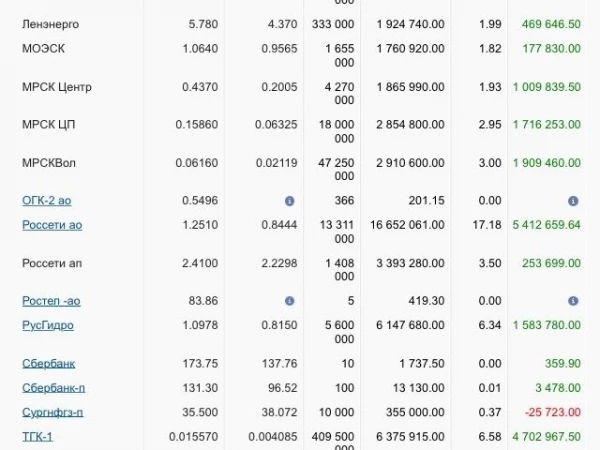
Task: Open the Сургнфгз-п stock link
Action: click(52, 412)
